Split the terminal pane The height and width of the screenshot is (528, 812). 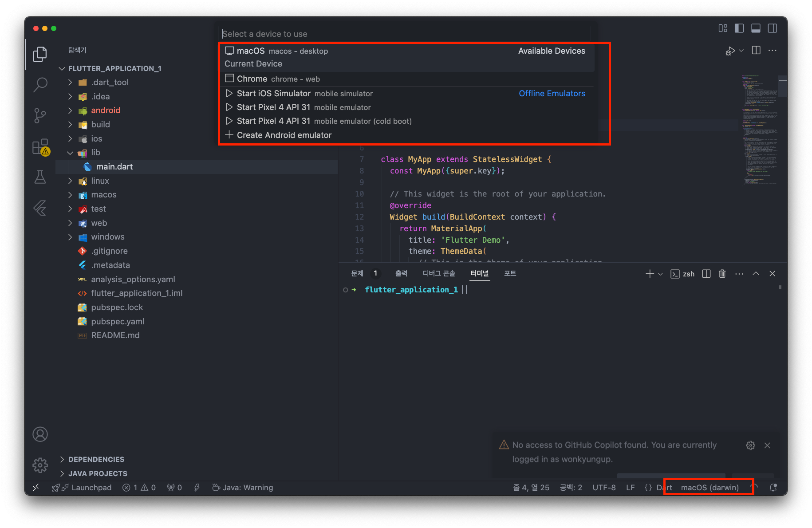coord(706,274)
